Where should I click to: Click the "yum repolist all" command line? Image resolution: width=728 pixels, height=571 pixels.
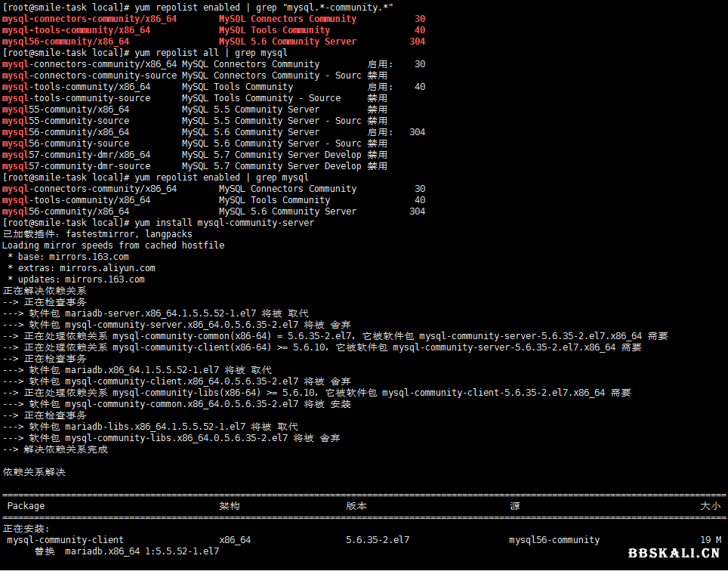click(210, 53)
